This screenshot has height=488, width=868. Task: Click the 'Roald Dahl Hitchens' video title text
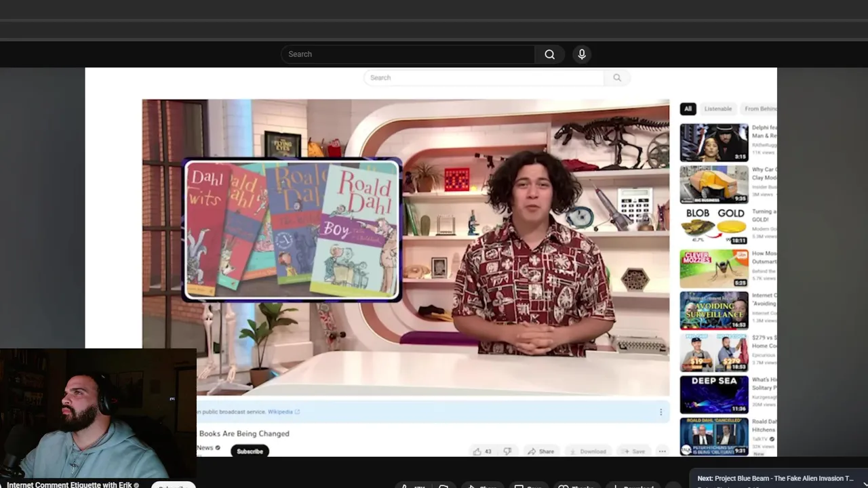764,426
